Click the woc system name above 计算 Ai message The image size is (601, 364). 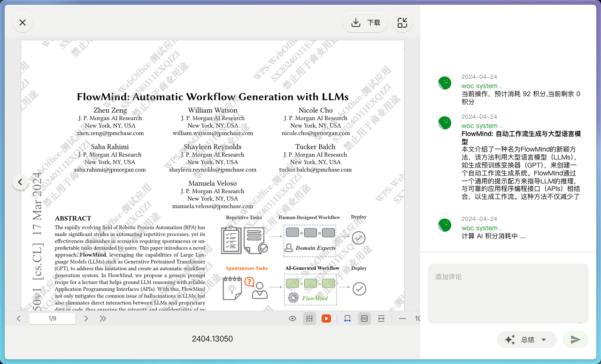(481, 228)
